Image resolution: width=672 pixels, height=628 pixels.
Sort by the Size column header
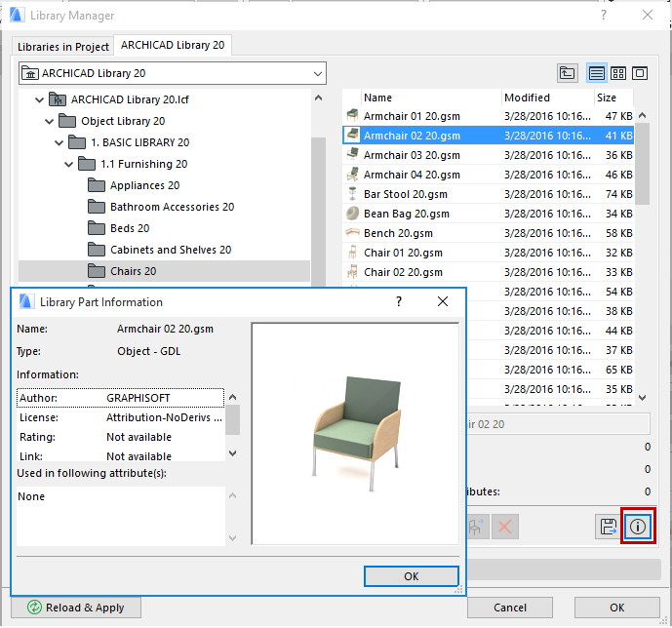click(613, 98)
